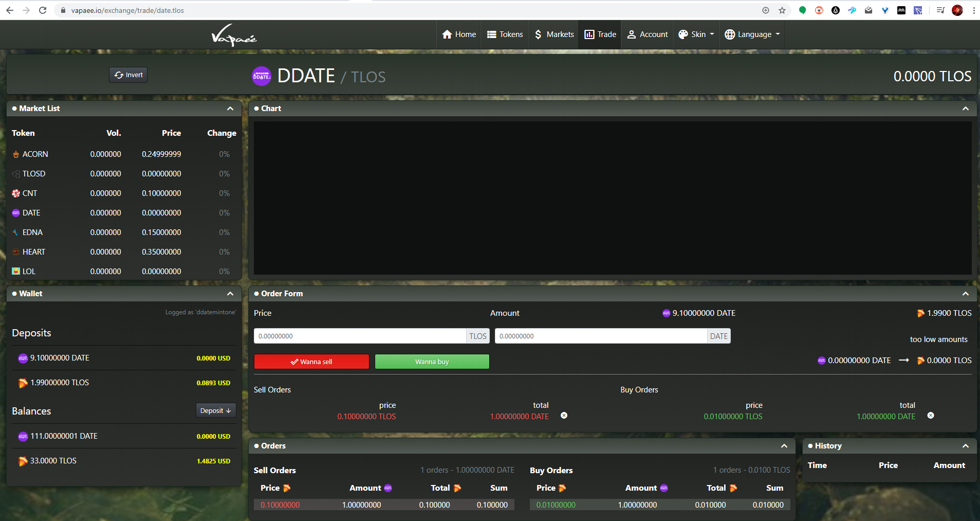Go to the Markets page

point(554,34)
